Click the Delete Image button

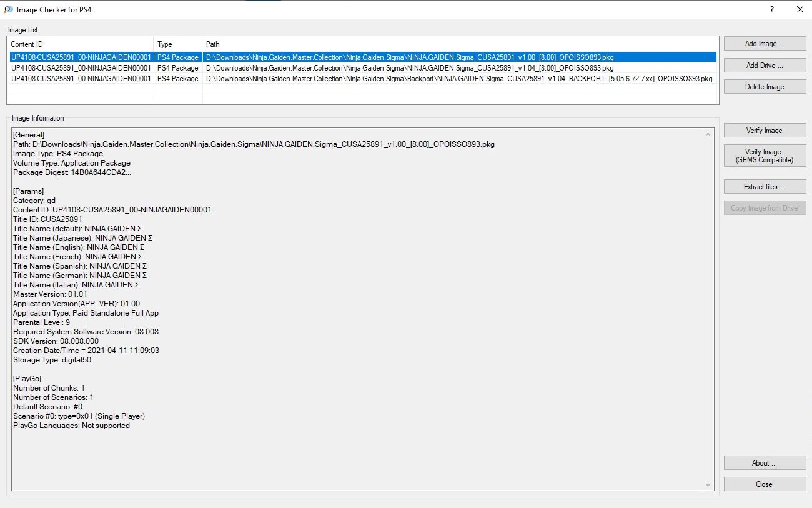pyautogui.click(x=765, y=87)
